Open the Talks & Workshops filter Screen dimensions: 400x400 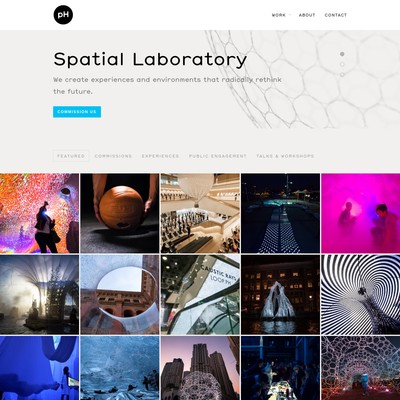pos(285,156)
